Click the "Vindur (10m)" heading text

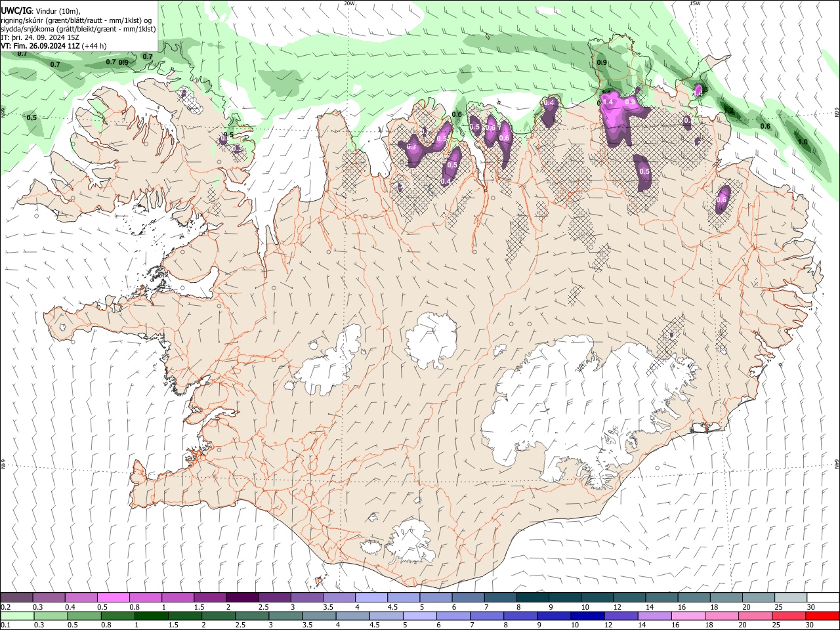coord(58,11)
